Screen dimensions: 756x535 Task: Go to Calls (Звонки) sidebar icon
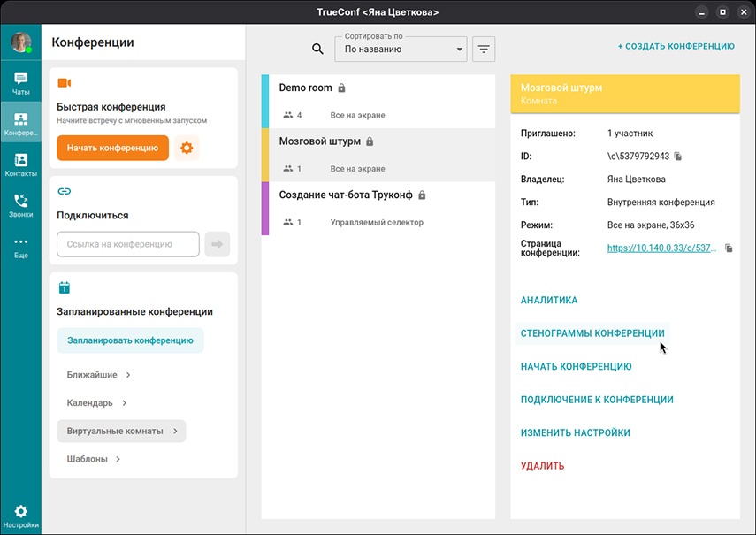pyautogui.click(x=20, y=206)
